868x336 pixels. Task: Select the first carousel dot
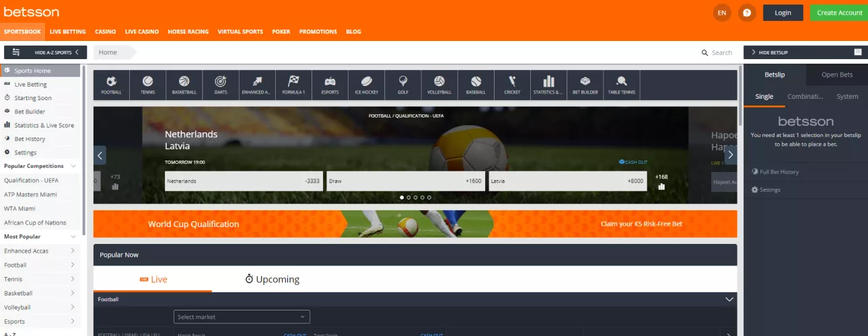(402, 198)
